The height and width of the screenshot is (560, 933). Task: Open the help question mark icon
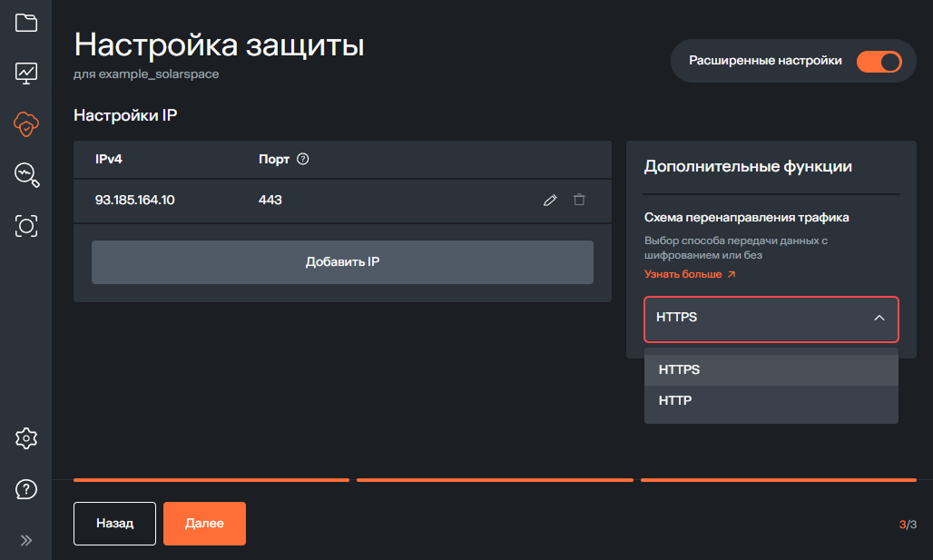click(x=26, y=489)
